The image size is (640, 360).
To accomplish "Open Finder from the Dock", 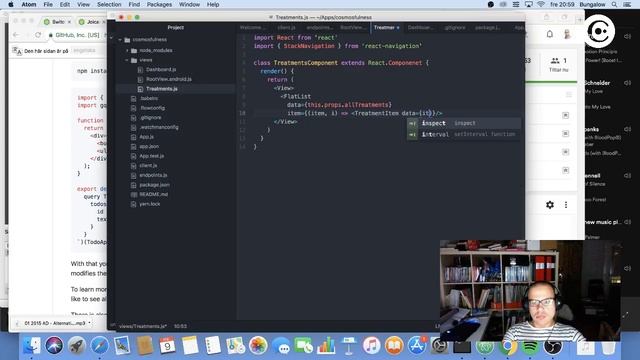I will (x=32, y=346).
